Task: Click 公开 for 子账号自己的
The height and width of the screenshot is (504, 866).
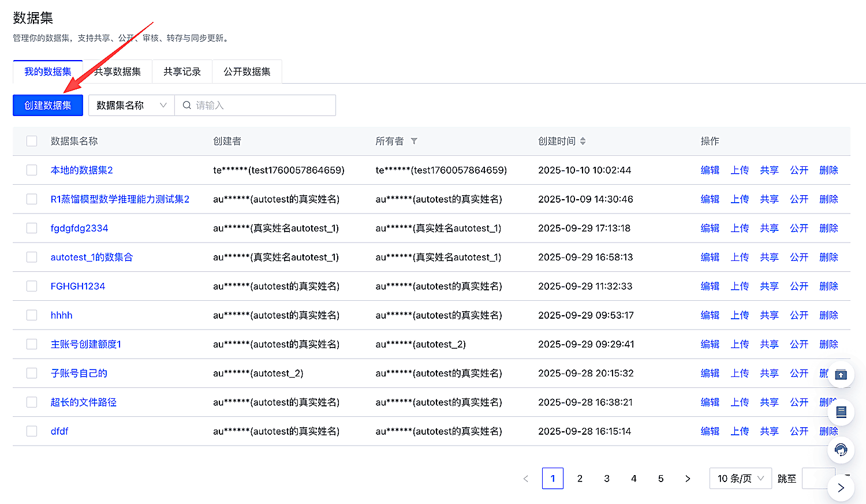Action: coord(799,374)
